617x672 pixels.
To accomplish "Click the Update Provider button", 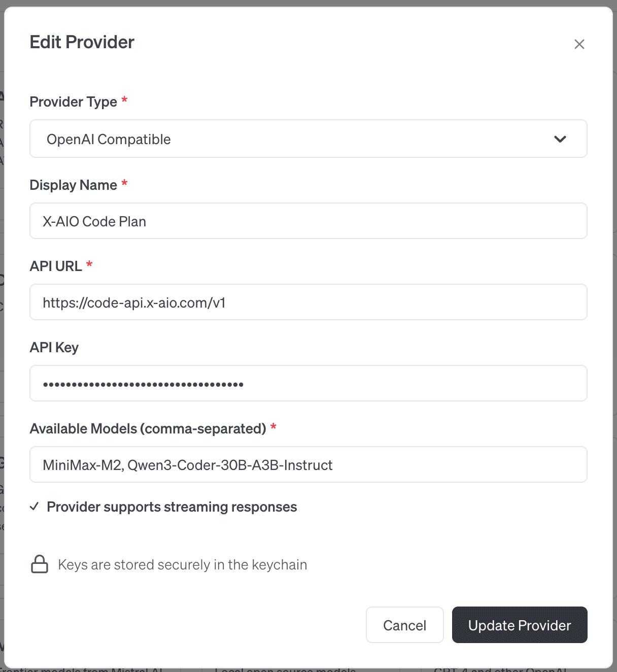I will [519, 625].
